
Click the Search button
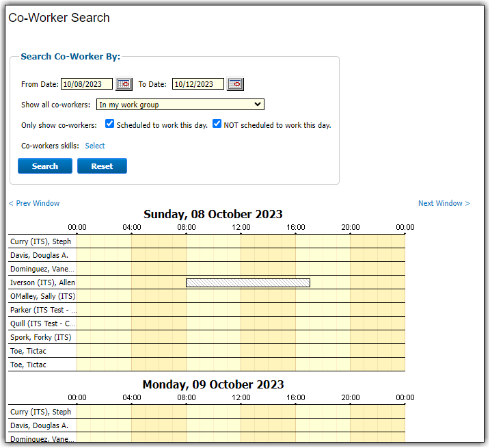click(x=45, y=166)
